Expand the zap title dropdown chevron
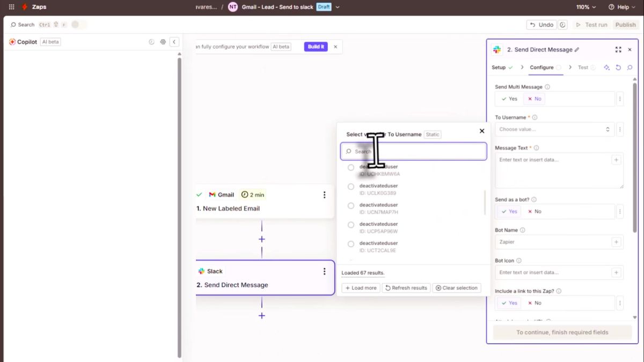 coord(338,7)
